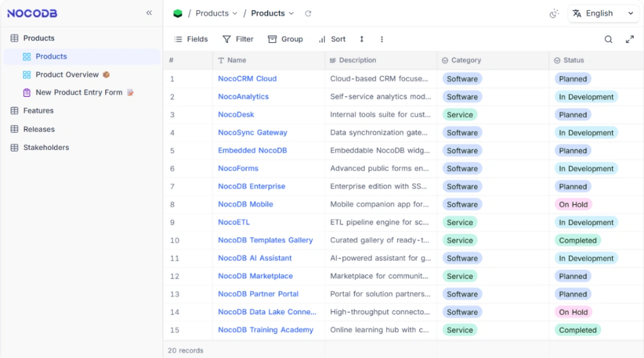Collapse the sidebar with the double-chevron icon

tap(149, 12)
